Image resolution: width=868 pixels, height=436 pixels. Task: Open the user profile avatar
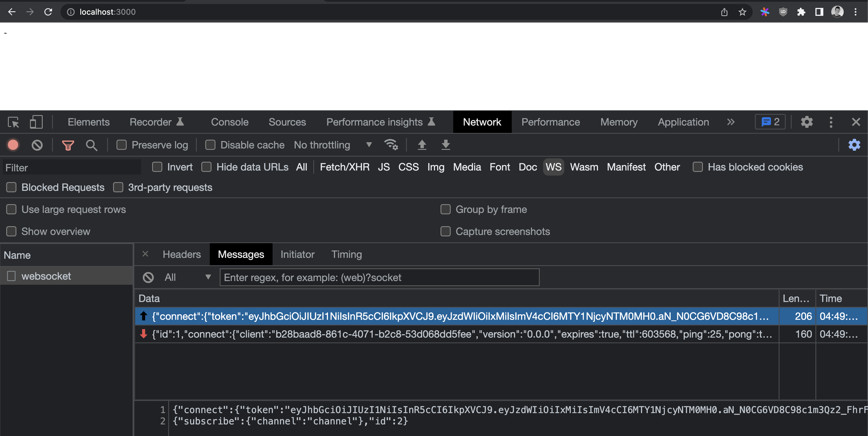[837, 12]
